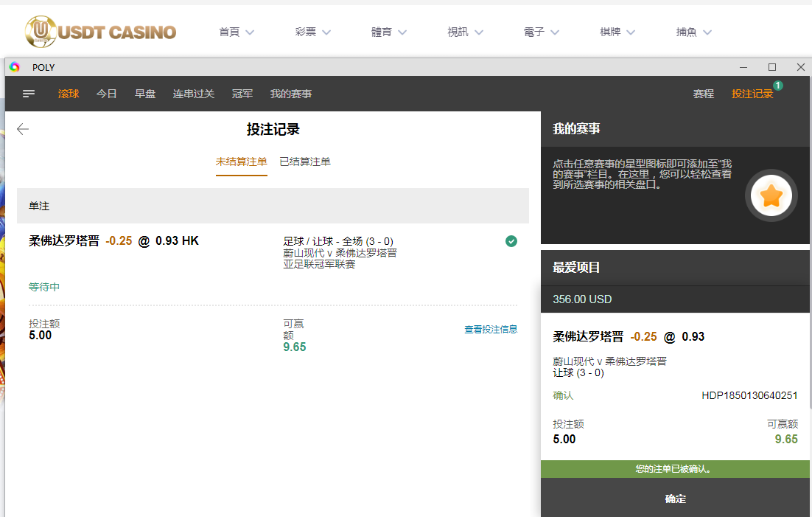Screen dimensions: 812x517
Task: Click the green confirmed checkmark icon
Action: pos(511,241)
